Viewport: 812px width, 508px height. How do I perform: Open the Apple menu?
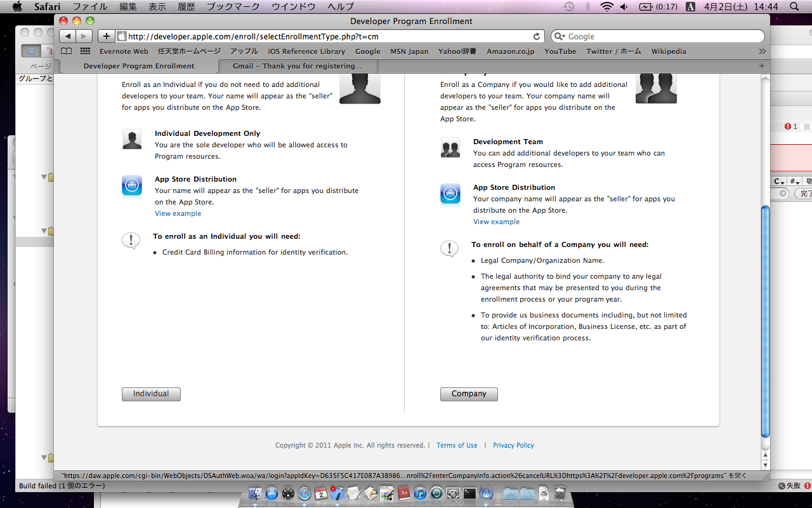(17, 6)
